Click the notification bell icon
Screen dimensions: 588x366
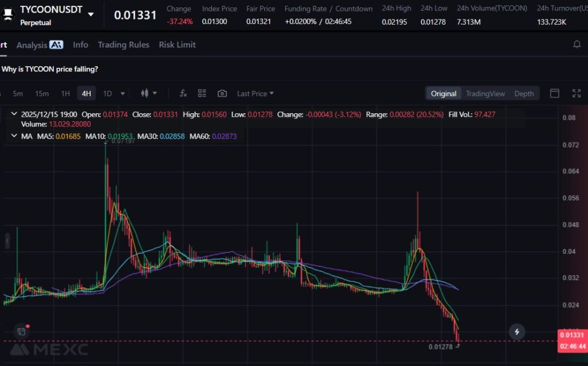pos(577,44)
